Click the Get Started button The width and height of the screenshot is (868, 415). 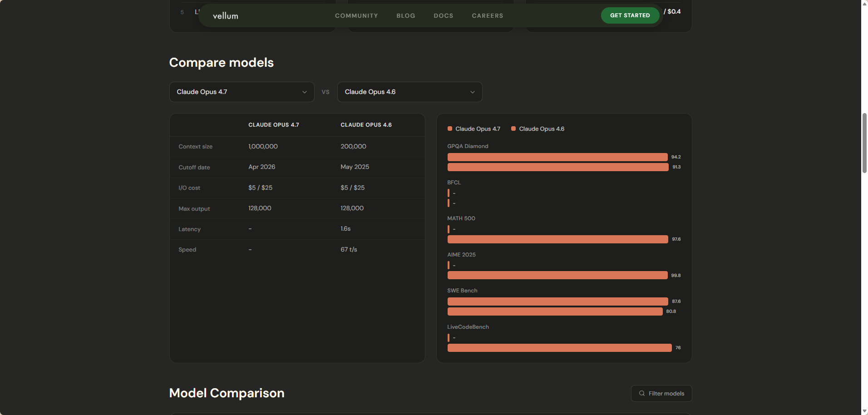pyautogui.click(x=630, y=15)
